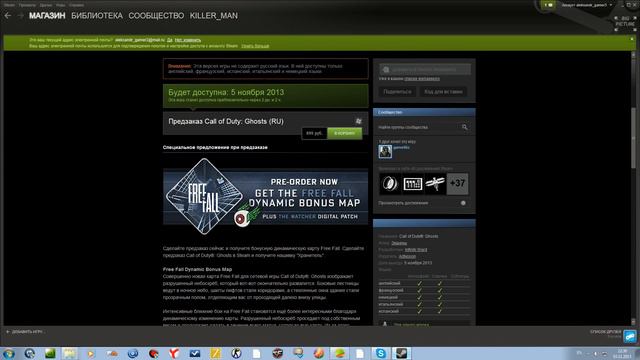640x360 pixels.
Task: Click the Windows platform icon on preorder box
Action: pyautogui.click(x=358, y=121)
